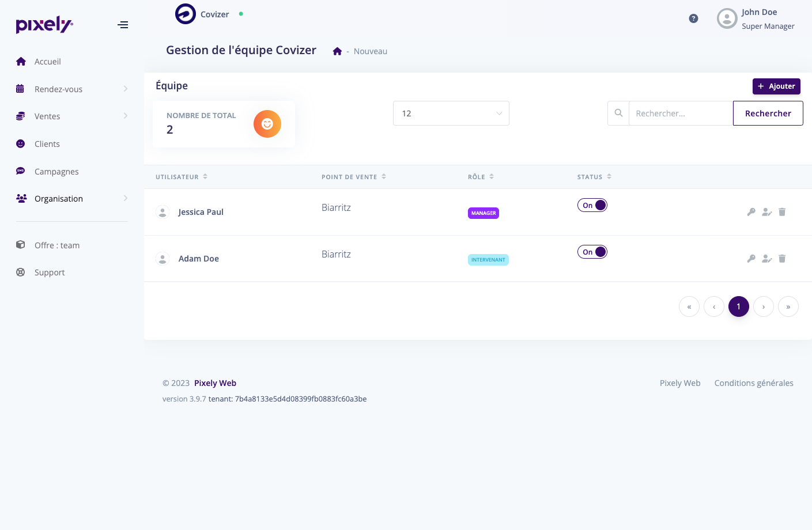The height and width of the screenshot is (530, 812).
Task: Expand the Ventes submenu chevron
Action: click(125, 116)
